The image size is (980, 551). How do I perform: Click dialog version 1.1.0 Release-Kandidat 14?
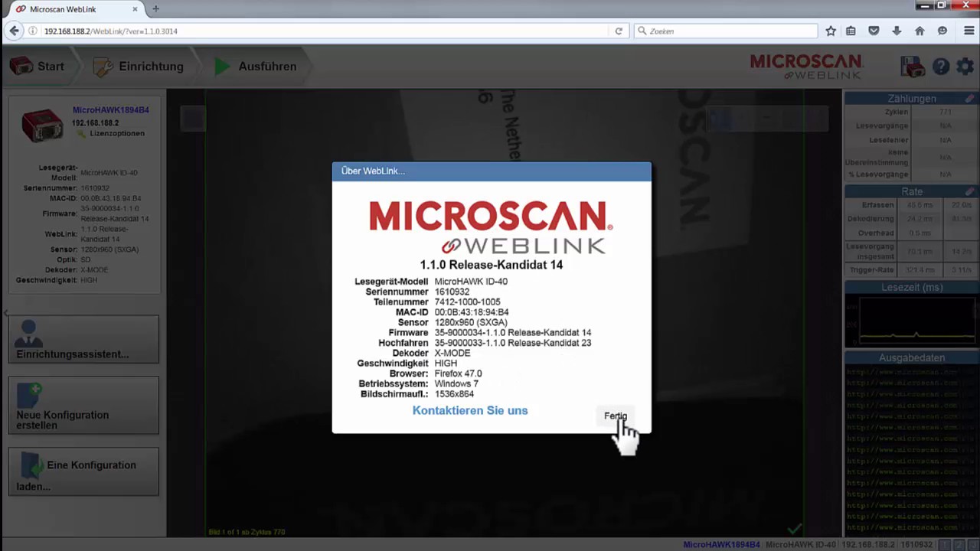click(492, 265)
